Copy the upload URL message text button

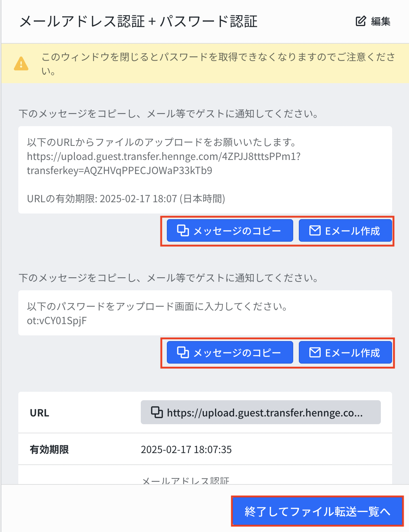[230, 230]
